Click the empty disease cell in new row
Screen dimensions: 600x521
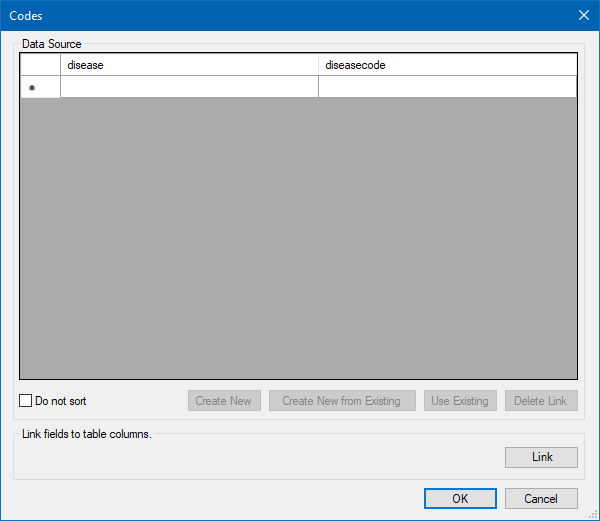click(189, 87)
